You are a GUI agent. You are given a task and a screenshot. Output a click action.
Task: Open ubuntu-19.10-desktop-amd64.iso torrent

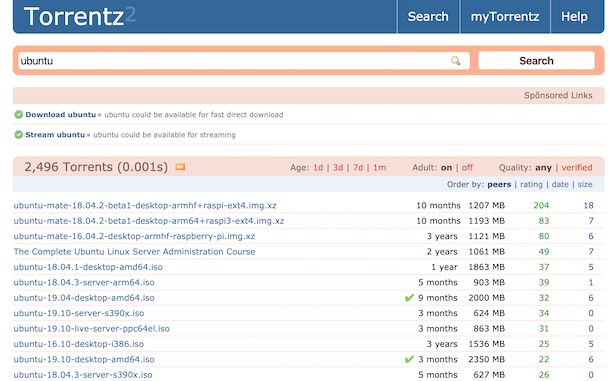coord(84,359)
